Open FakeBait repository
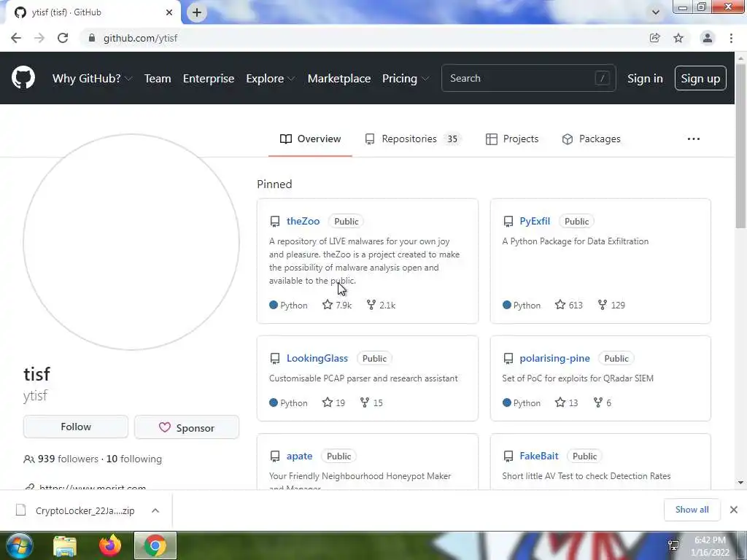 [539, 456]
